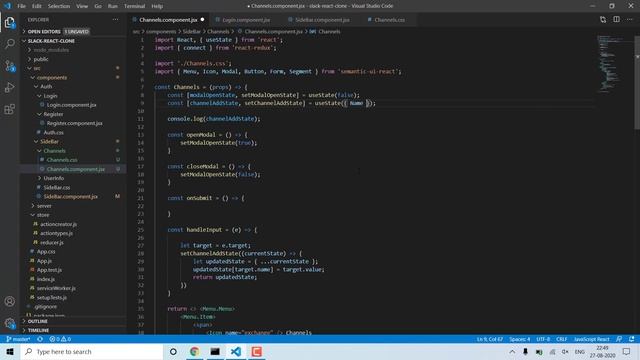Open Windows action center icon

tap(627, 351)
